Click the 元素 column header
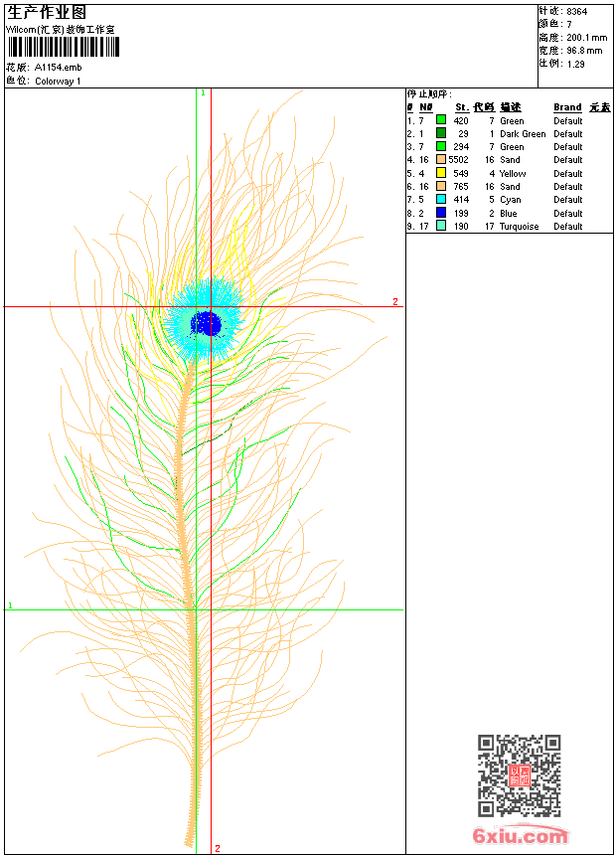Image resolution: width=616 pixels, height=855 pixels. pos(600,107)
